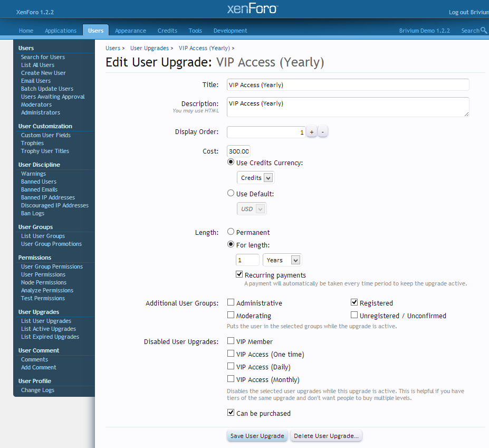The height and width of the screenshot is (448, 489).
Task: Click the Save User Upgrade button
Action: [257, 436]
